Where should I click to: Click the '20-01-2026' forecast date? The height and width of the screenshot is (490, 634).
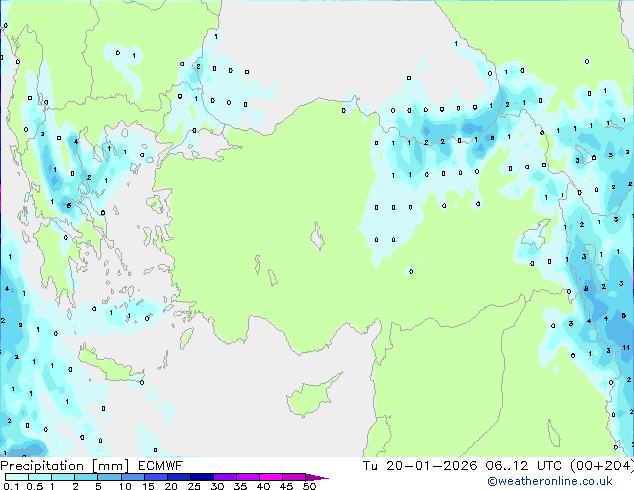coord(431,466)
